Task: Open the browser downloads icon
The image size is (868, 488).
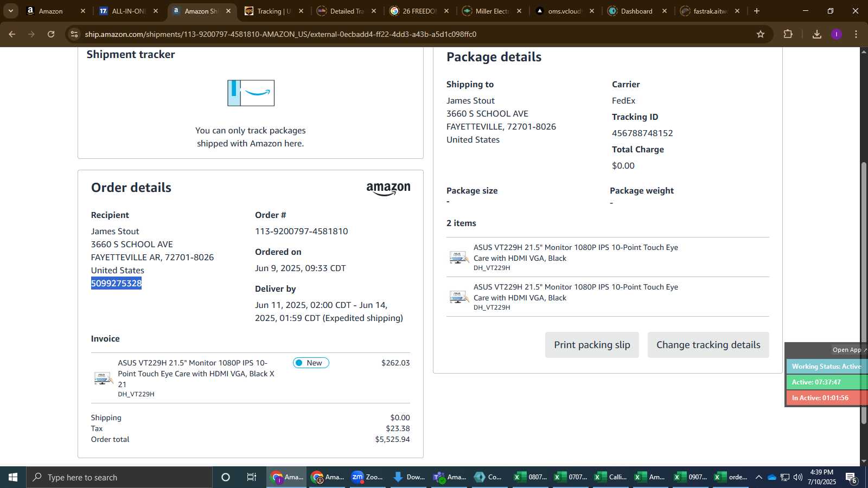Action: point(817,34)
